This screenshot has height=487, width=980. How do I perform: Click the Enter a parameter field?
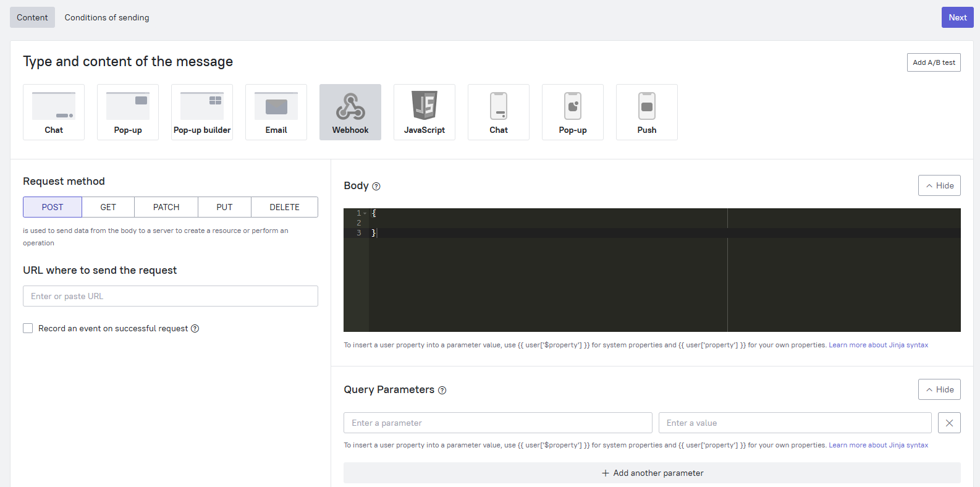(498, 423)
